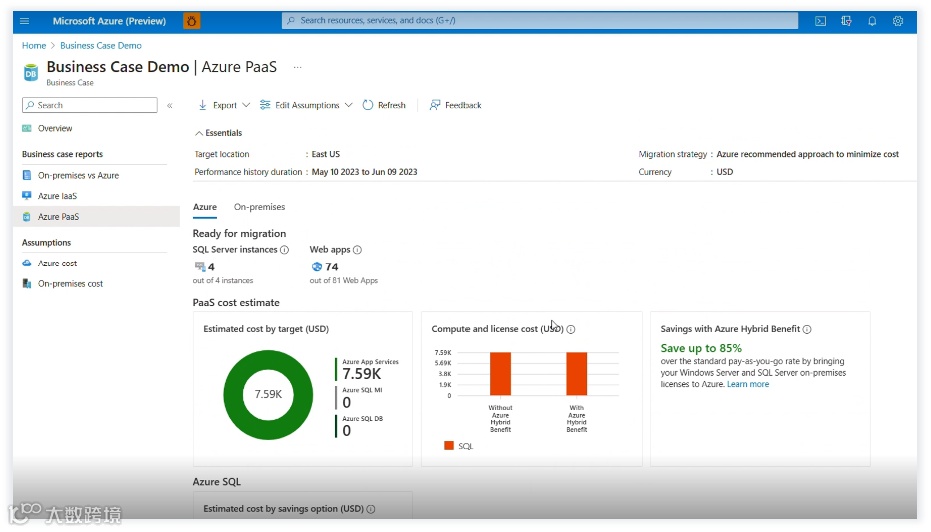931x532 pixels.
Task: Click the East US target location value
Action: pyautogui.click(x=326, y=154)
